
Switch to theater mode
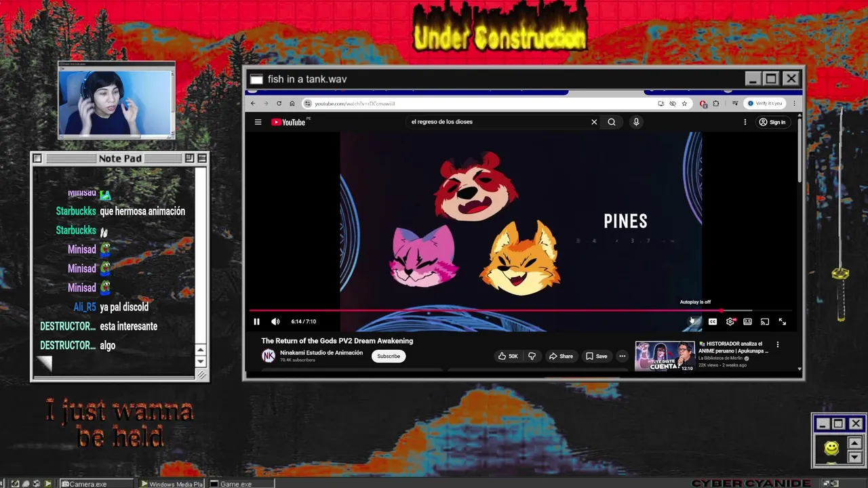(x=747, y=322)
